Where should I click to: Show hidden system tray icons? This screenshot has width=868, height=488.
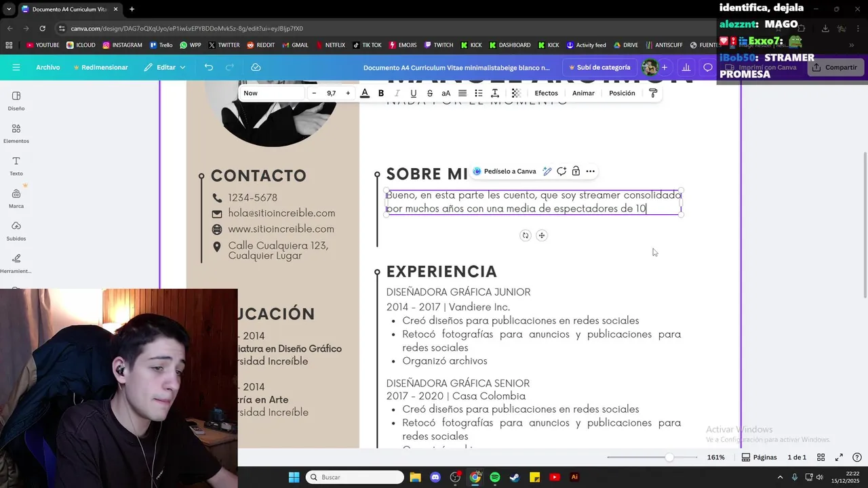pos(781,477)
